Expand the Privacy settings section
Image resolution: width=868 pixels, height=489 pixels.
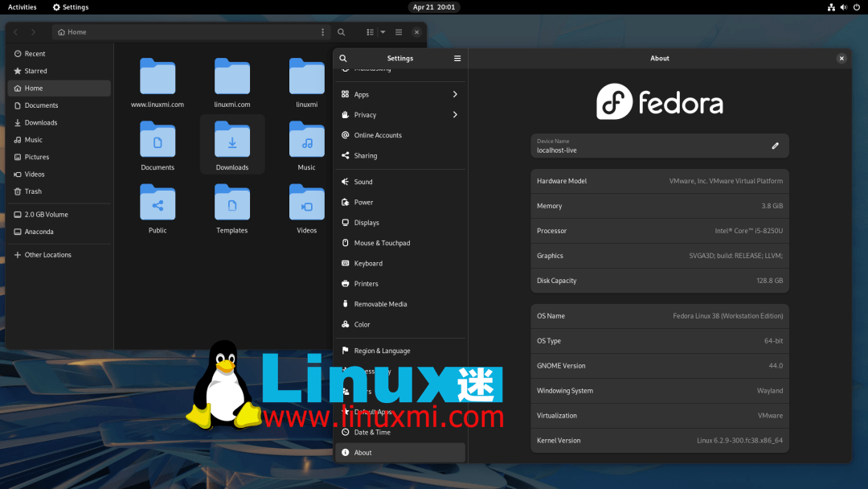pos(363,114)
